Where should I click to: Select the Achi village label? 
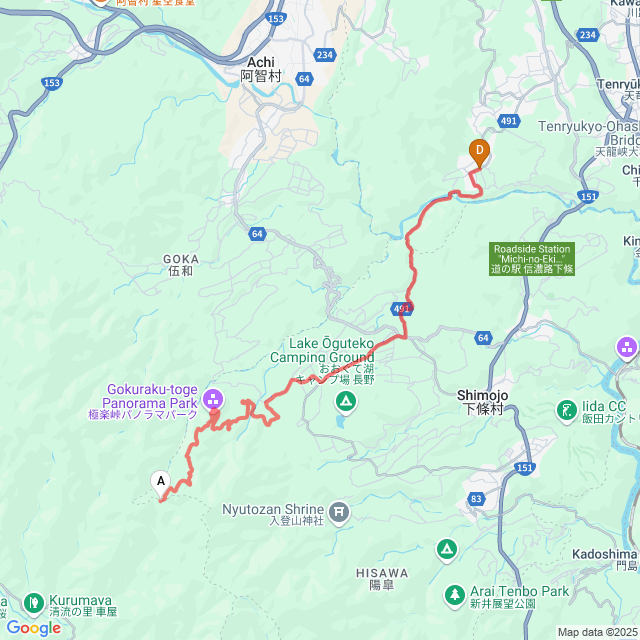(261, 69)
